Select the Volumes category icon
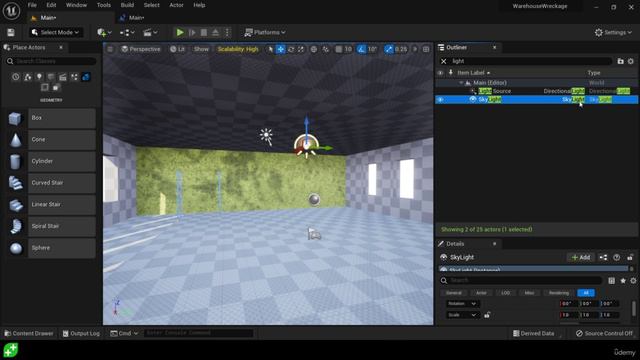 click(45, 87)
